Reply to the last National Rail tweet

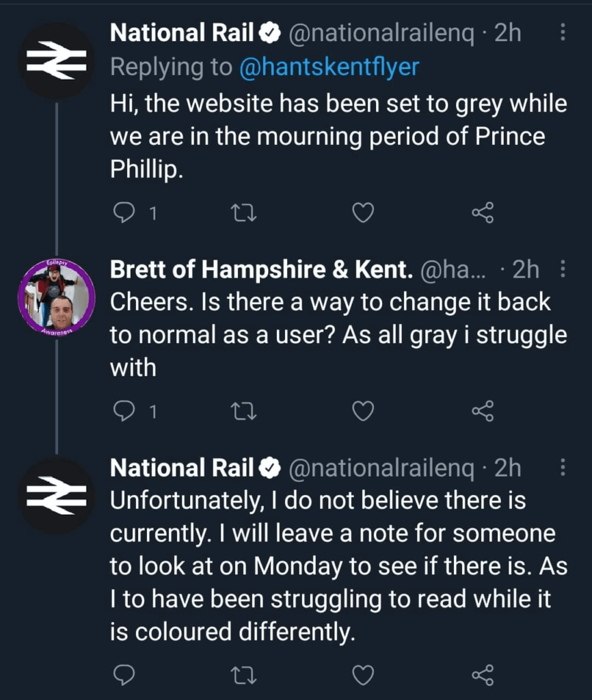[124, 675]
